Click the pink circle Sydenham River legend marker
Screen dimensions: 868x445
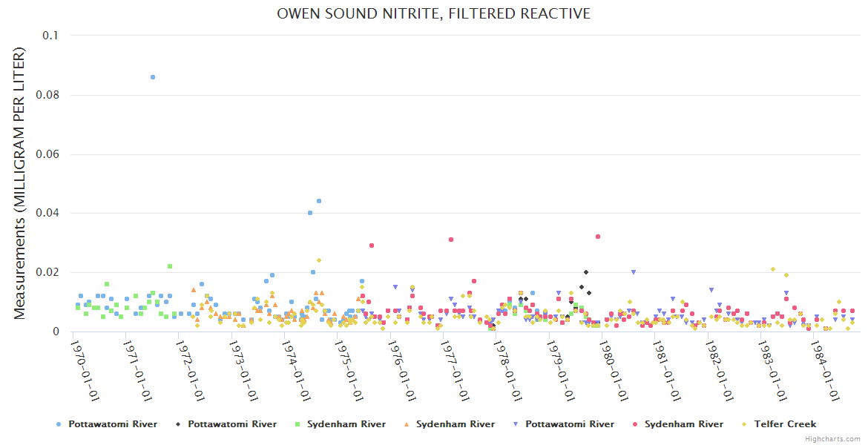coord(635,424)
